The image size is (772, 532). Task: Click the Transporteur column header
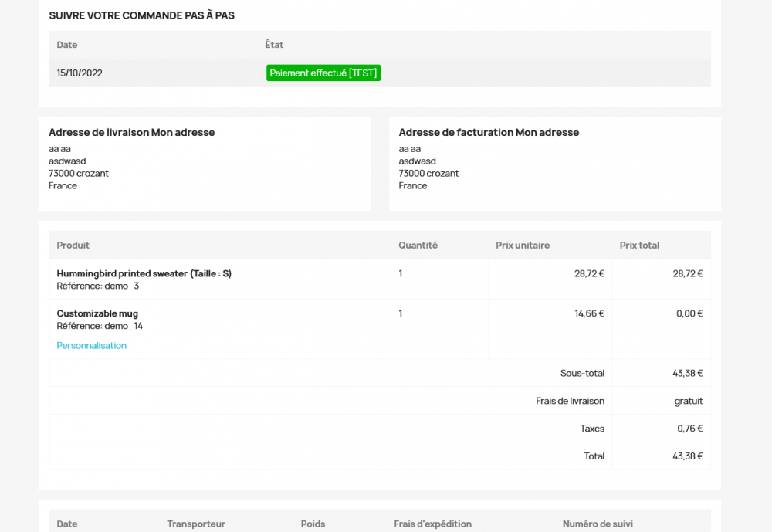[x=196, y=524]
